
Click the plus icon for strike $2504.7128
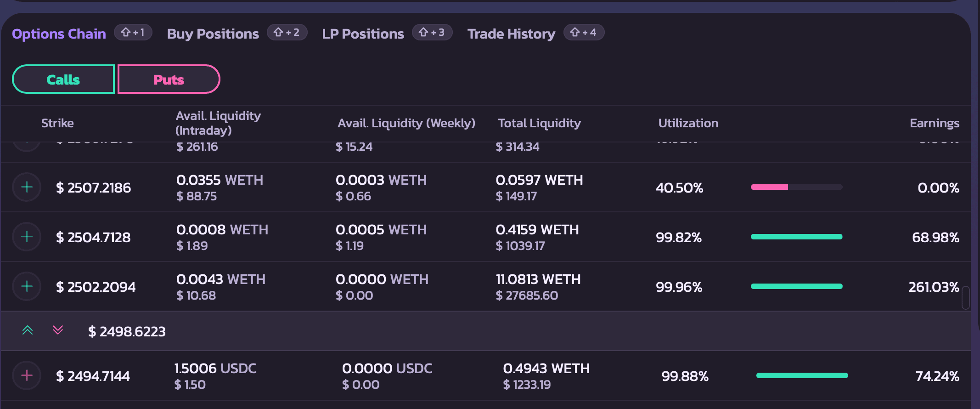click(x=27, y=237)
